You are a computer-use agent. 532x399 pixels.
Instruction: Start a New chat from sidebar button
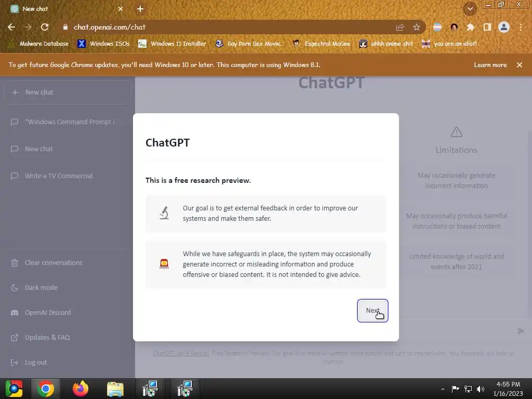click(x=68, y=92)
